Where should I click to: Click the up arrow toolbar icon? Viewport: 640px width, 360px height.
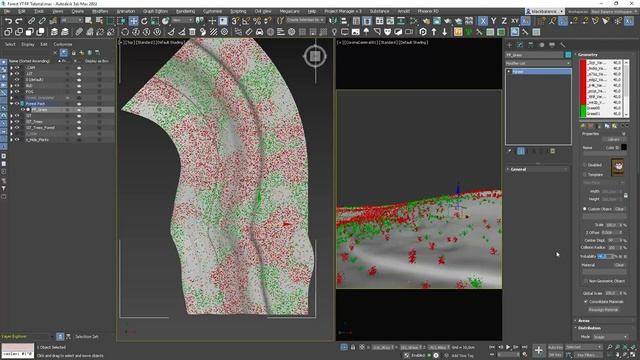434,32
